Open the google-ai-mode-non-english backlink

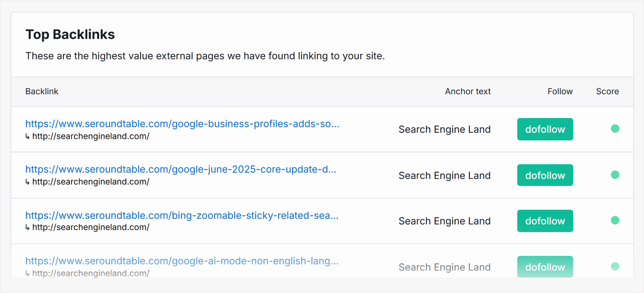coord(182,261)
